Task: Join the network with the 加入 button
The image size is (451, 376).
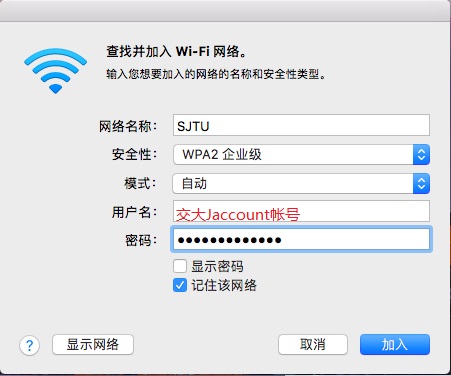Action: [x=395, y=345]
